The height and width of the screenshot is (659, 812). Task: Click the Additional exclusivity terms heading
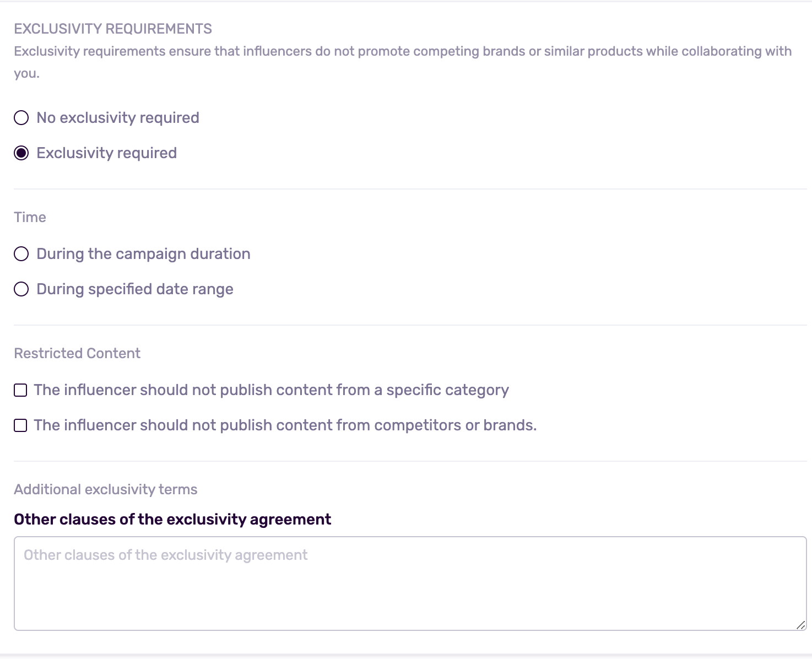pos(106,489)
